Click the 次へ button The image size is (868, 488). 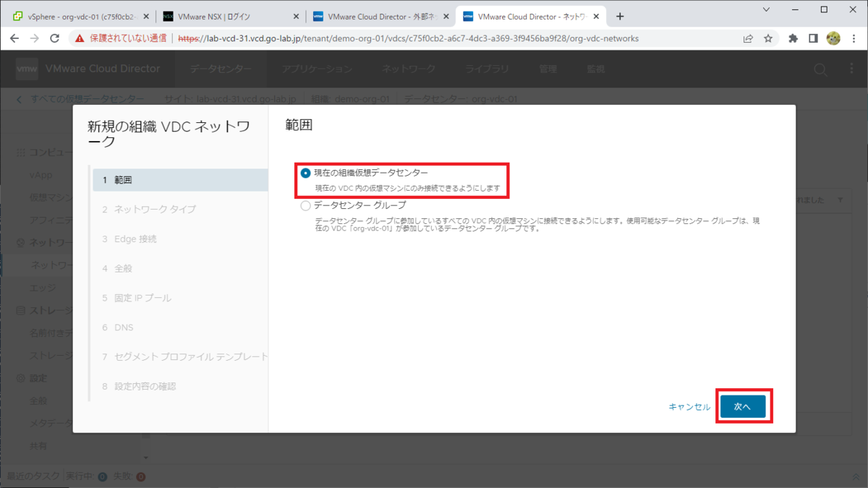(x=743, y=407)
